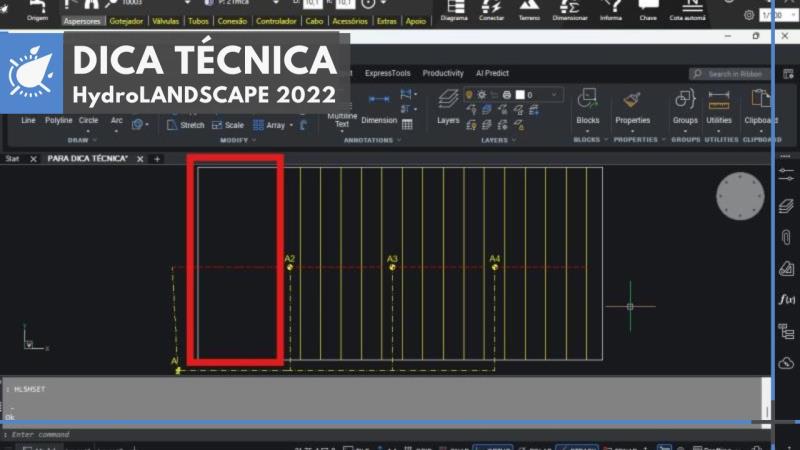Open the Diagrama tool
Viewport: 800px width, 450px height.
tap(454, 10)
